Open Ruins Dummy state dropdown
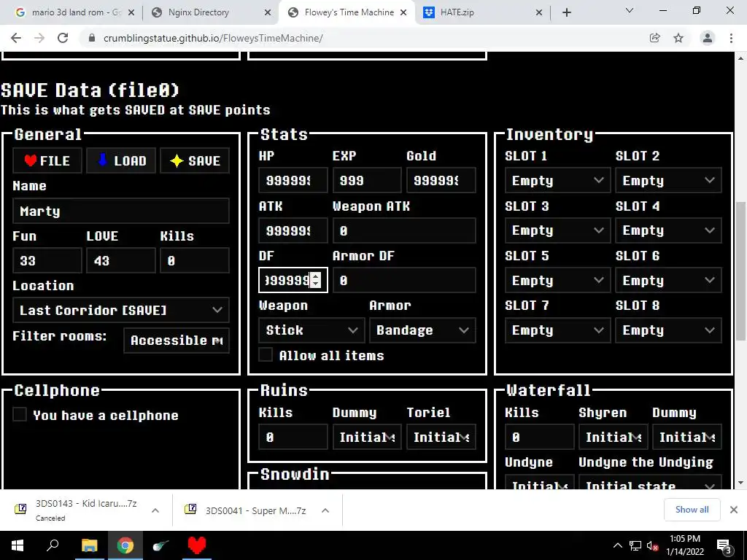 [367, 437]
